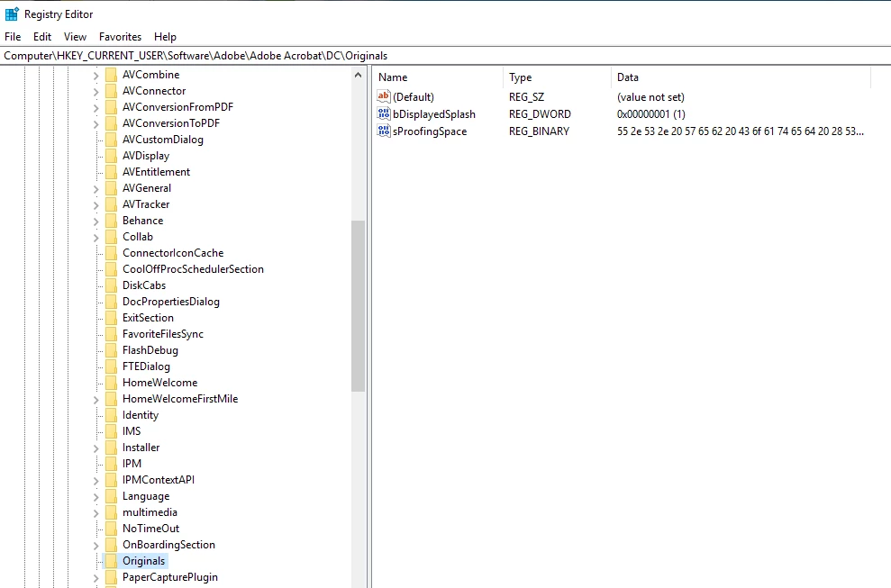
Task: Expand the AVCombine key
Action: point(95,75)
